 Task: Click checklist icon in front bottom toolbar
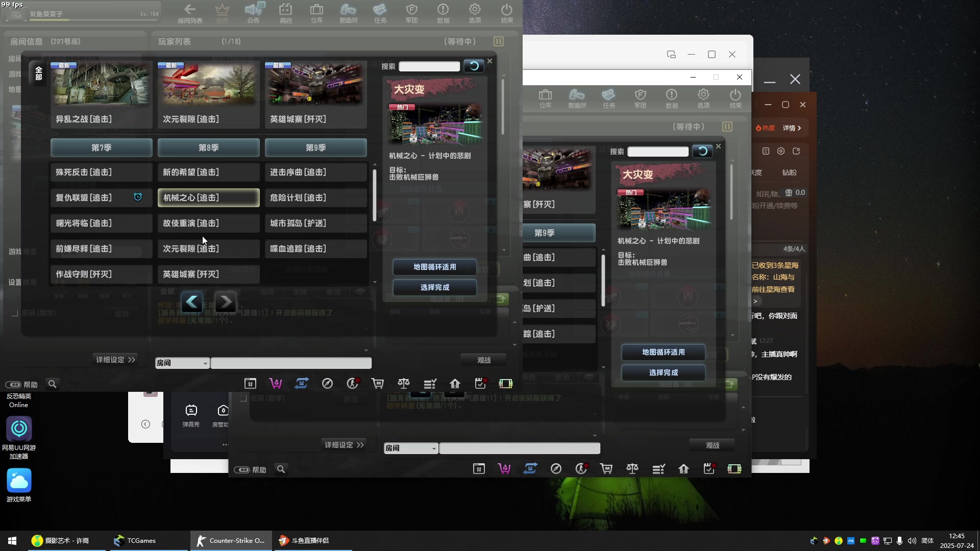click(430, 383)
